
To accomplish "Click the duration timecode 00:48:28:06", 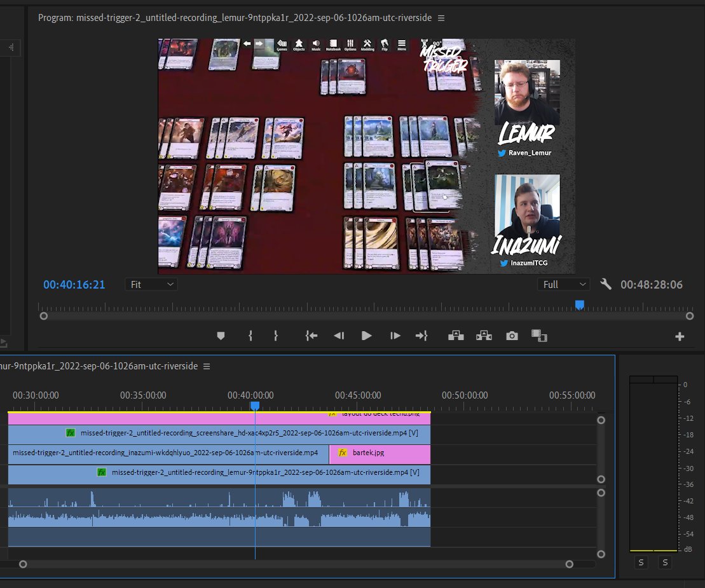I will (x=652, y=285).
